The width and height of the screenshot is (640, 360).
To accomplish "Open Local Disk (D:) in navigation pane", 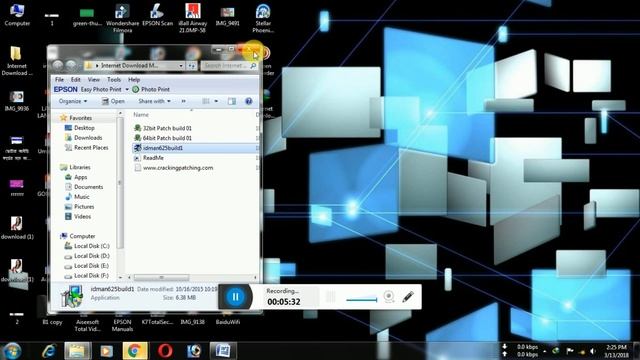I will (x=87, y=256).
